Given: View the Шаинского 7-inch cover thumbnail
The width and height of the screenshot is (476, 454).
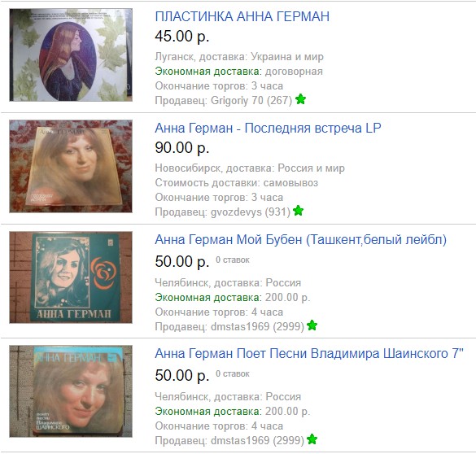Looking at the screenshot, I should 71,391.
